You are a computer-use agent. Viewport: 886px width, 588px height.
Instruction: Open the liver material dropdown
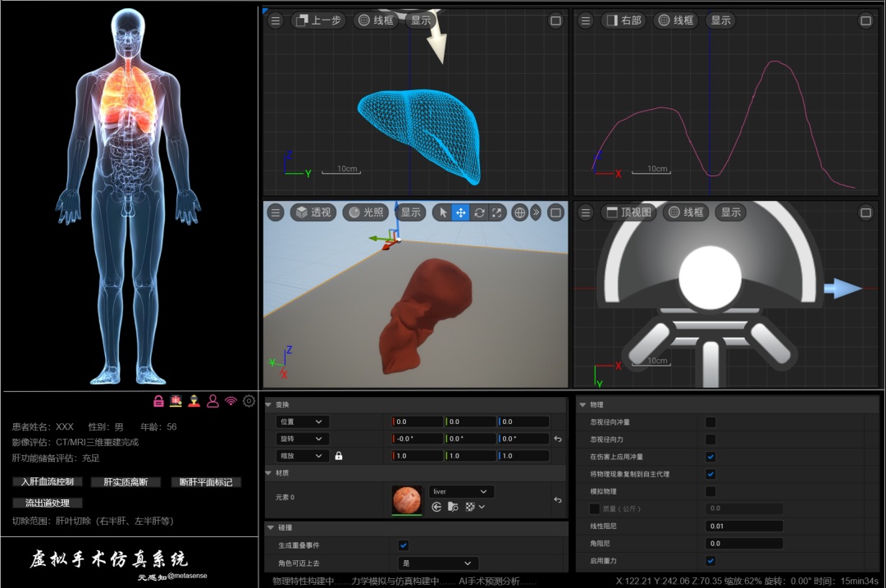click(x=461, y=491)
